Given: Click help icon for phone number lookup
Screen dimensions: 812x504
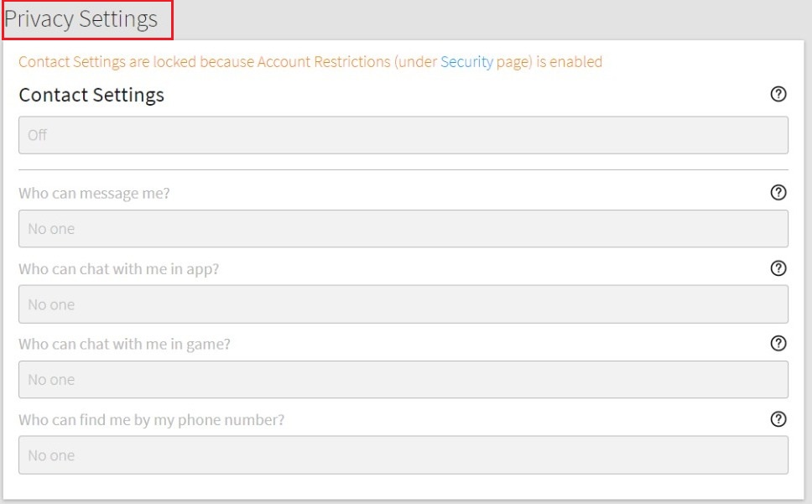Looking at the screenshot, I should [778, 418].
